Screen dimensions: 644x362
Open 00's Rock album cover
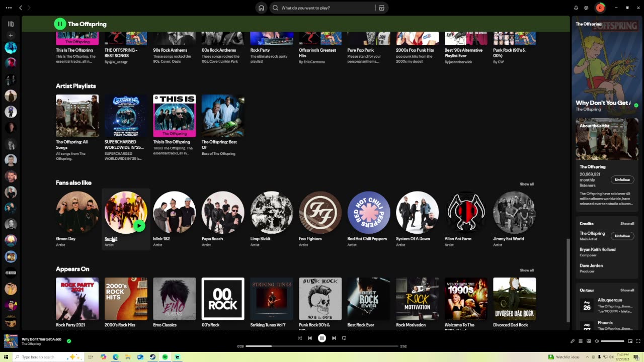pos(223,299)
